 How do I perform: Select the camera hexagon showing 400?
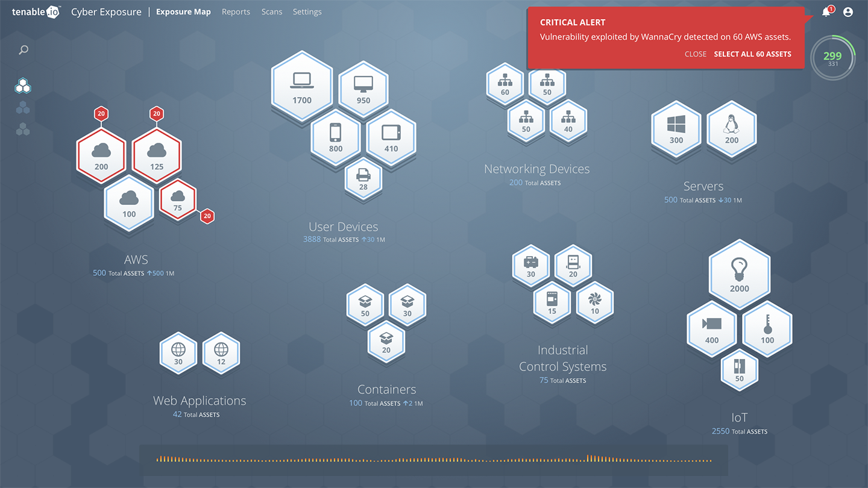point(712,328)
